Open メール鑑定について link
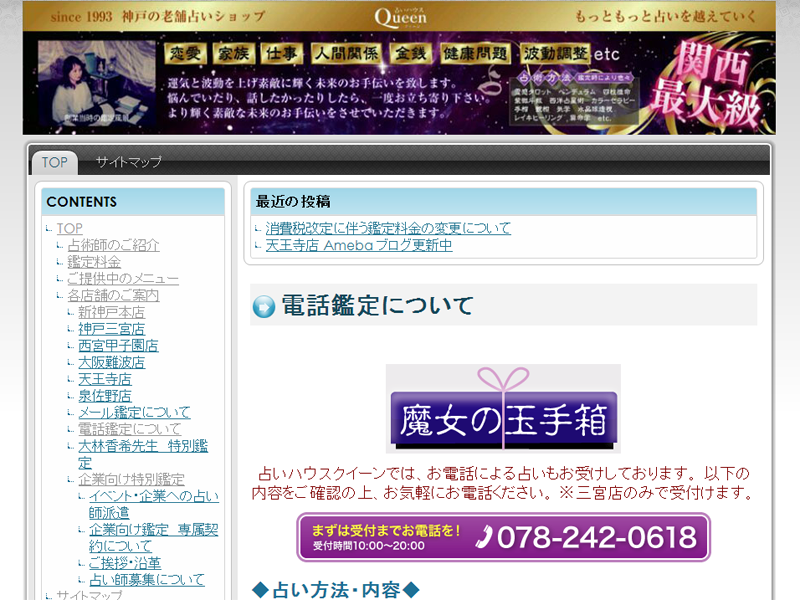Image resolution: width=800 pixels, height=600 pixels. point(134,412)
